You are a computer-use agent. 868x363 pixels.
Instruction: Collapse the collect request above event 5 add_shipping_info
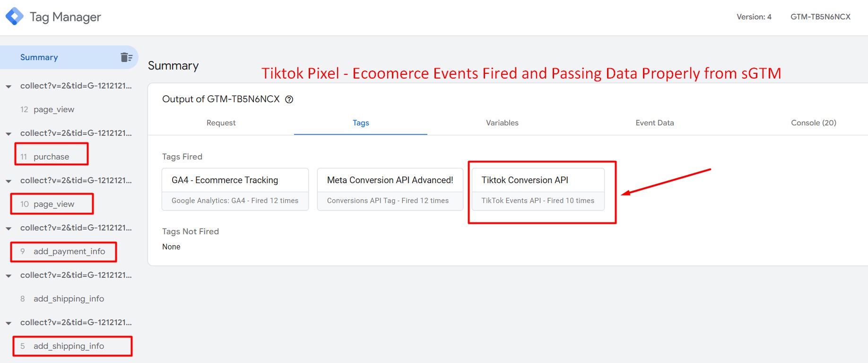[x=9, y=323]
